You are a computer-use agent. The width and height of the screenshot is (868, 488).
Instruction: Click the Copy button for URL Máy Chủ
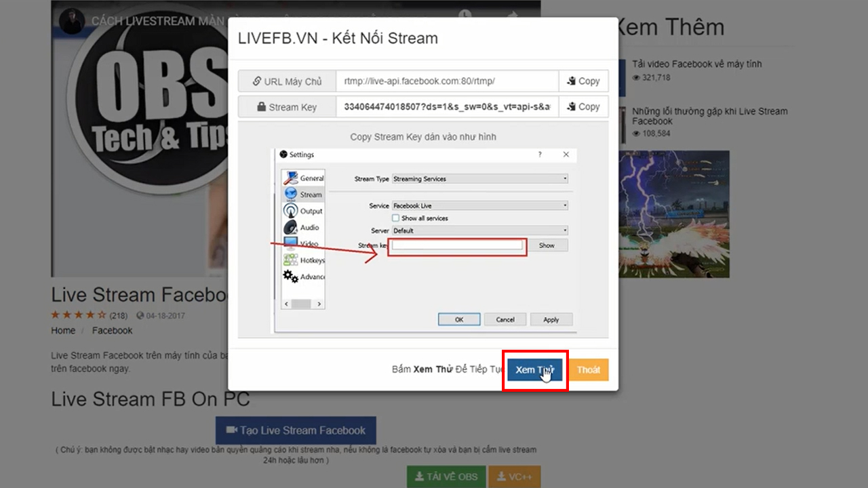pyautogui.click(x=583, y=81)
